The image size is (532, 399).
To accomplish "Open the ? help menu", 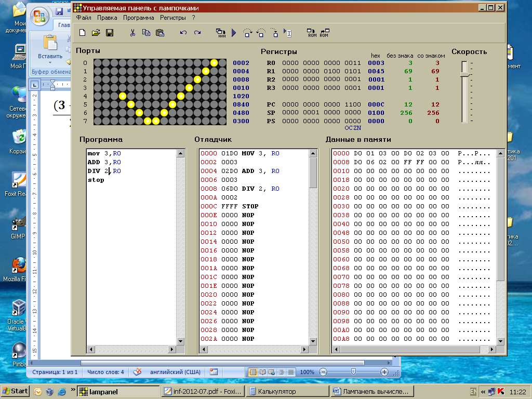I will tap(193, 18).
